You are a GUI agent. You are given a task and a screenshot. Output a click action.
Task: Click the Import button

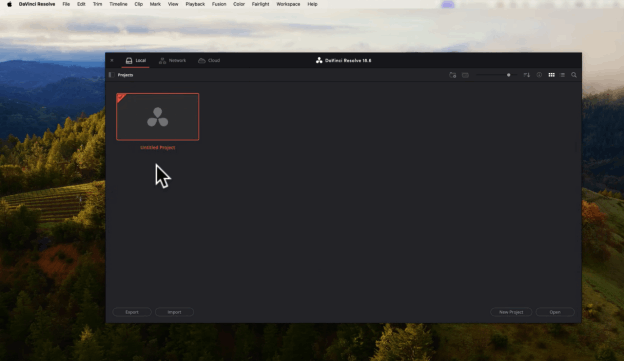174,312
